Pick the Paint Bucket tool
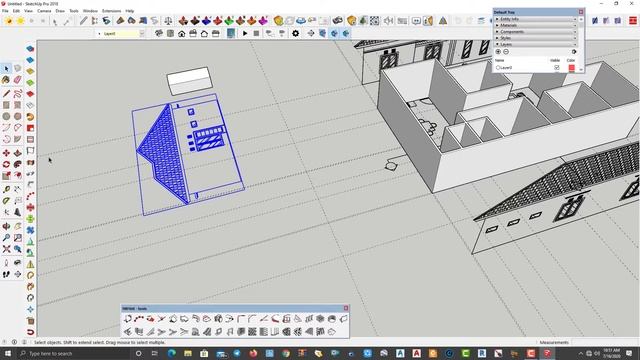Screen dimensions: 640x360 click(x=6, y=80)
